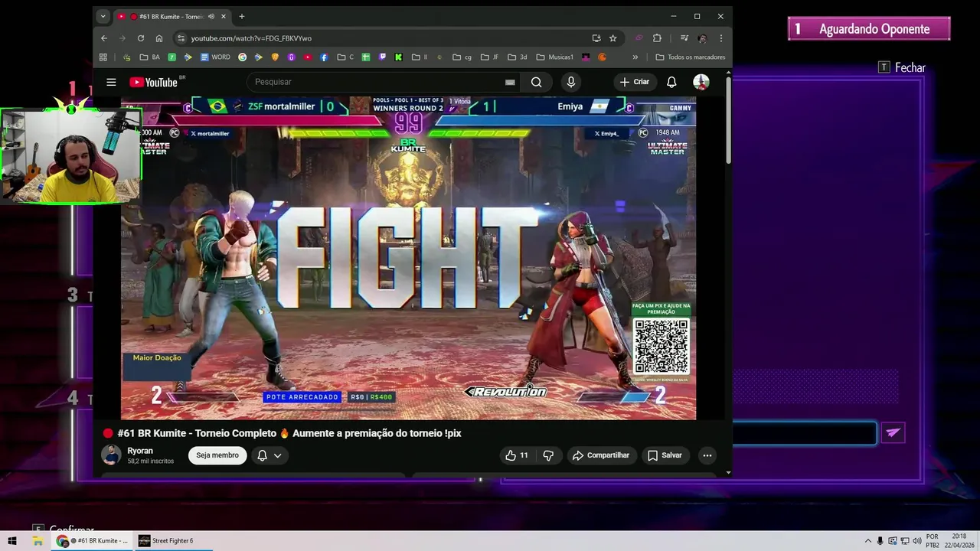This screenshot has width=980, height=551.
Task: Click Seja membro join button
Action: 217,455
